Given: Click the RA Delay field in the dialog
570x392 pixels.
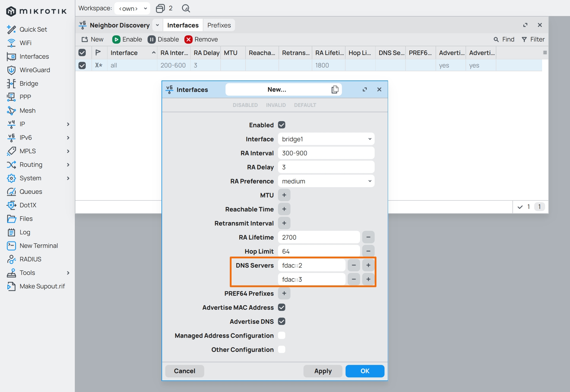Looking at the screenshot, I should tap(326, 167).
